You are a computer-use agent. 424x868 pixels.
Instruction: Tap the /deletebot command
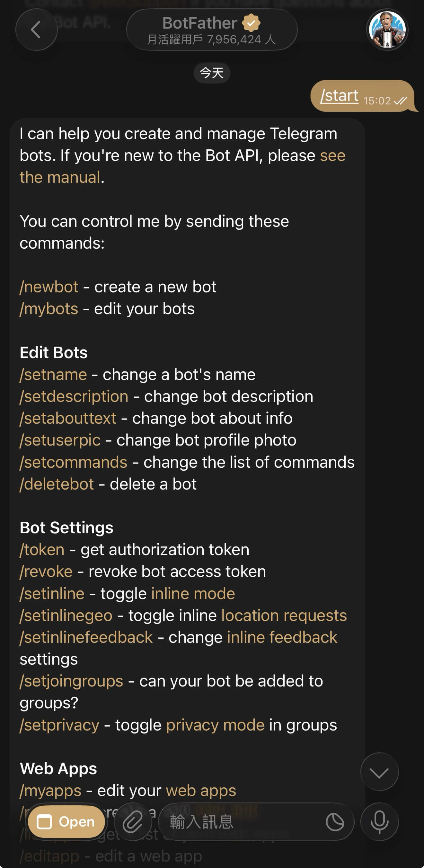point(57,484)
